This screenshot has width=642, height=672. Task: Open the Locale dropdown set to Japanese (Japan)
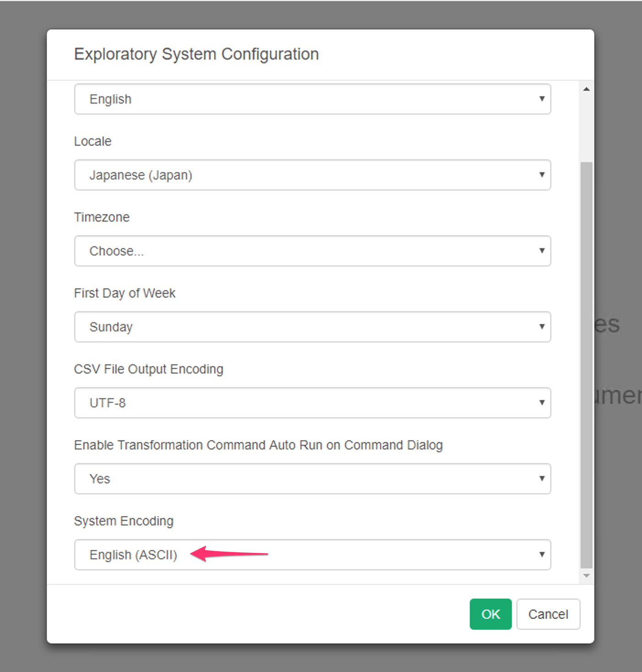pos(312,175)
